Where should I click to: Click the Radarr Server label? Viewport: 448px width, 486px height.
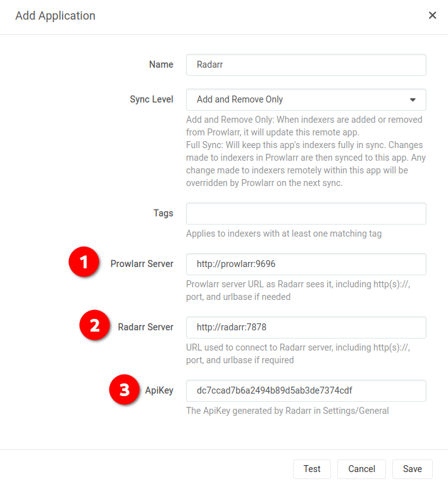click(x=146, y=327)
